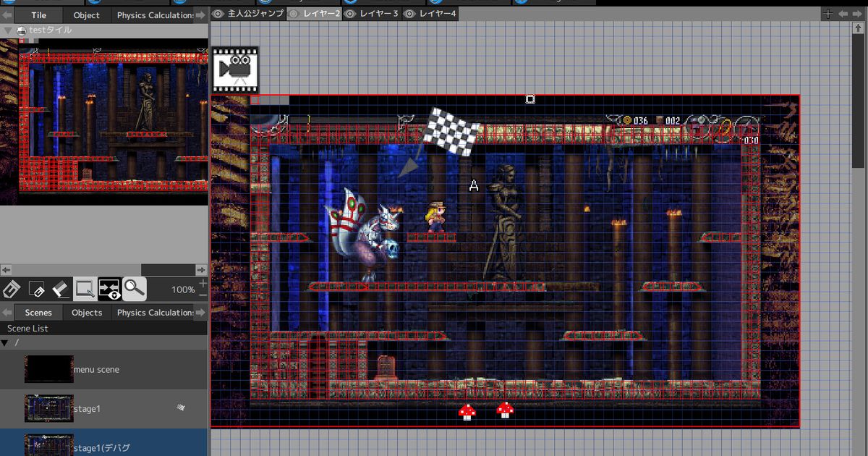
Task: Select the stage1(デバグ scene entry
Action: [103, 442]
